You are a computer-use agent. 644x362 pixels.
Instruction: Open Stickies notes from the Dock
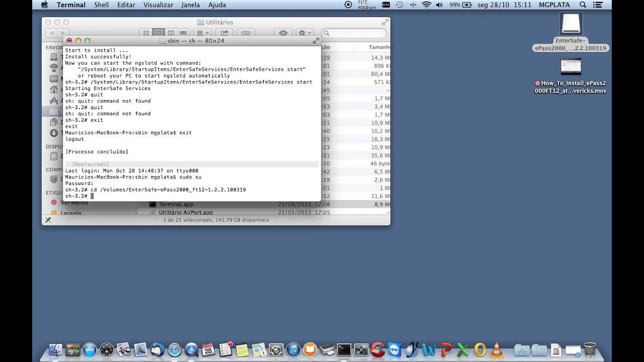[243, 349]
